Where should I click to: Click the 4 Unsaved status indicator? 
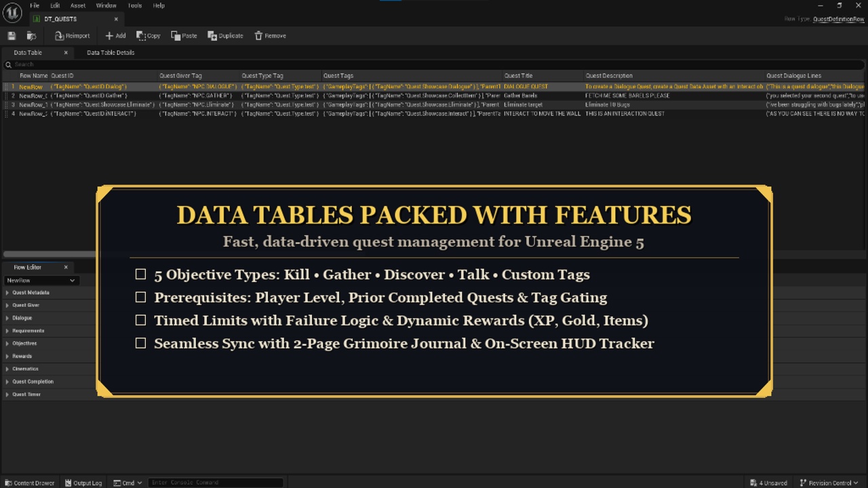pos(769,483)
